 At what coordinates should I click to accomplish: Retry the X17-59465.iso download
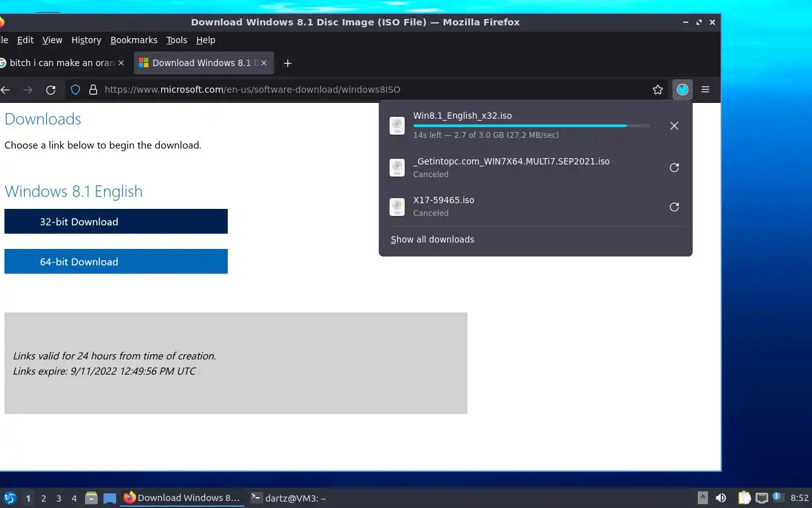click(674, 207)
